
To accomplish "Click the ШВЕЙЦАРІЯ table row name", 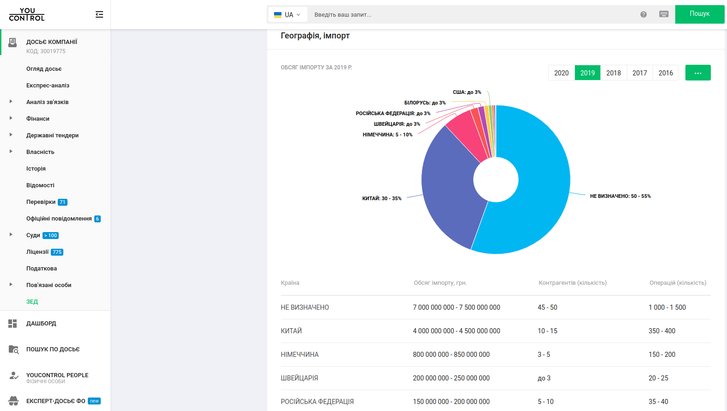I will point(300,378).
